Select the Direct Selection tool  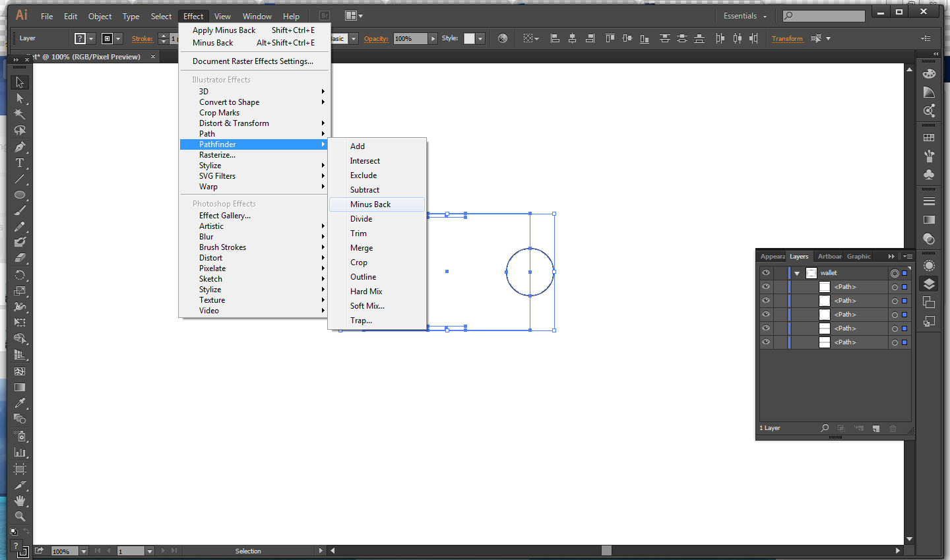tap(20, 98)
